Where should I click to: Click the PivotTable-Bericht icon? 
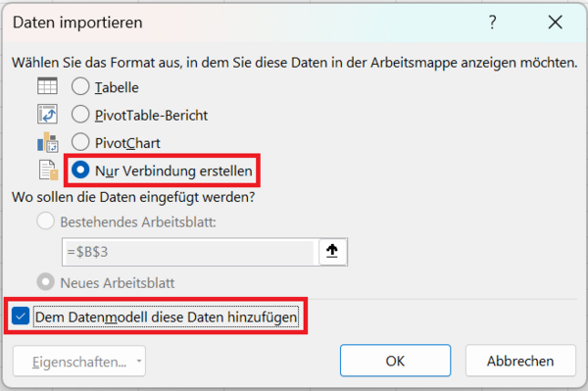[47, 114]
